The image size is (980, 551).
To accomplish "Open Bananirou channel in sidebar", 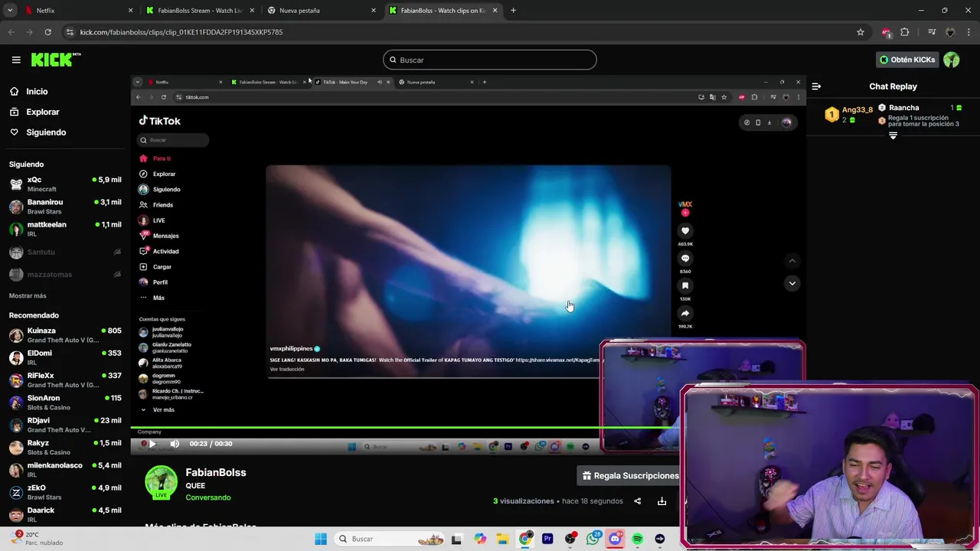I will [x=65, y=207].
